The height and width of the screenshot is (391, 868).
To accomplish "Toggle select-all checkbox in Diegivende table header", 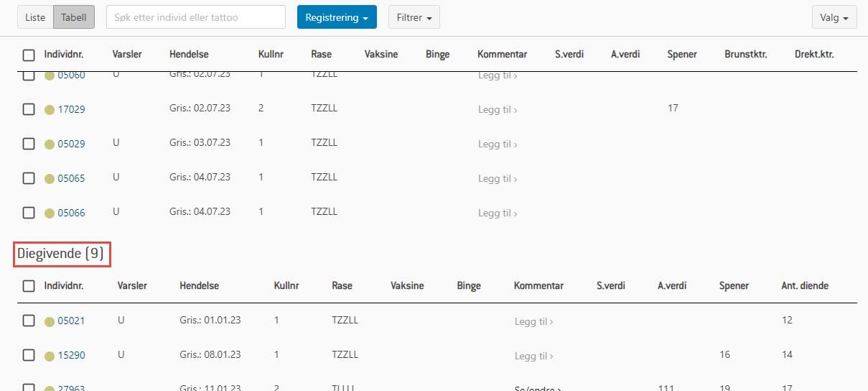I will point(29,286).
